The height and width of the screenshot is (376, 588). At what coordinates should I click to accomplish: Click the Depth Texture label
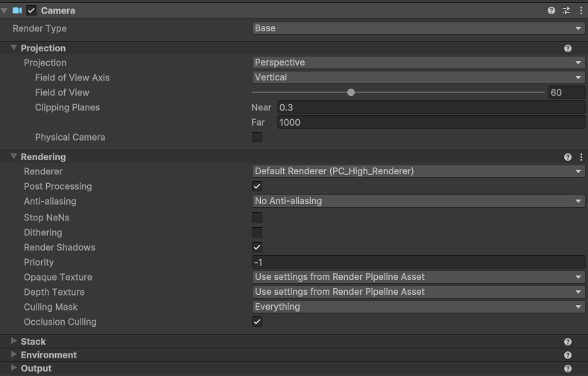(x=54, y=292)
